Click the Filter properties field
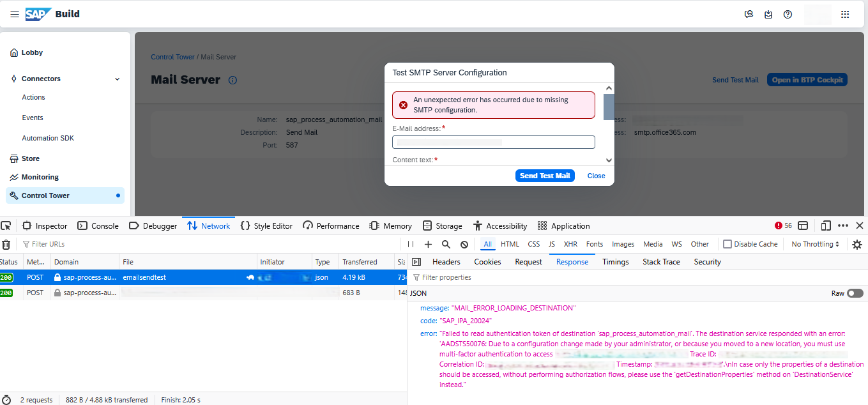The height and width of the screenshot is (405, 868). click(637, 277)
